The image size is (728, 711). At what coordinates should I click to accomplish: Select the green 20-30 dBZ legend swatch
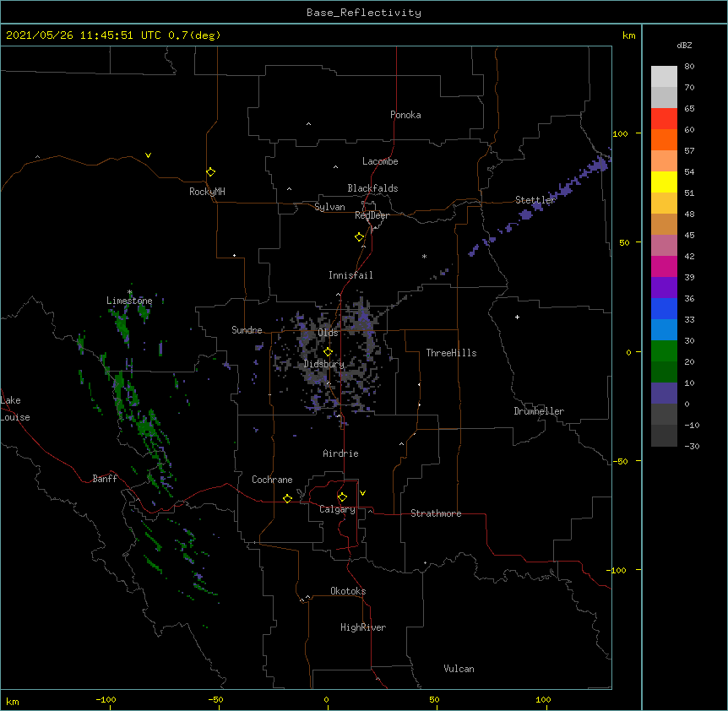664,351
